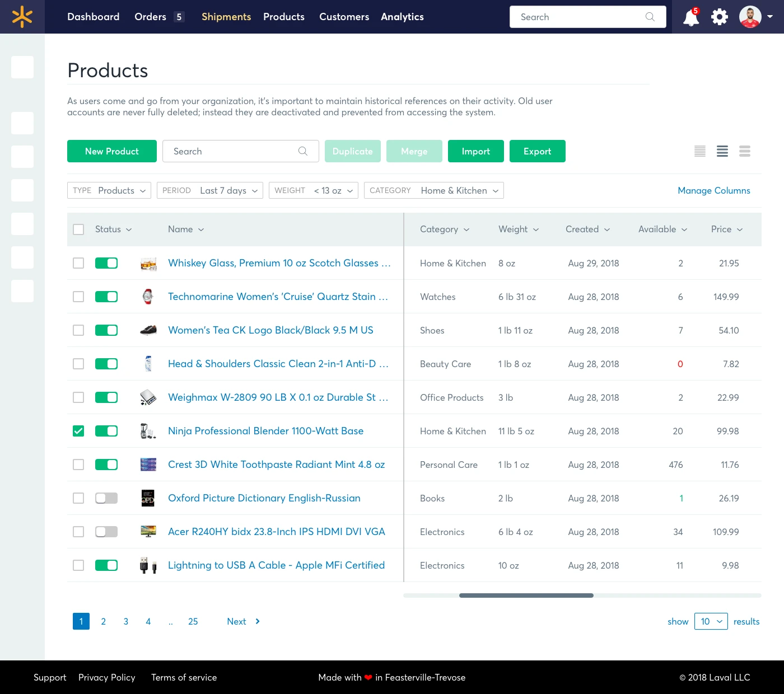Click the horizontal table scrollbar thumb
Viewport: 784px width, 694px height.
[526, 595]
